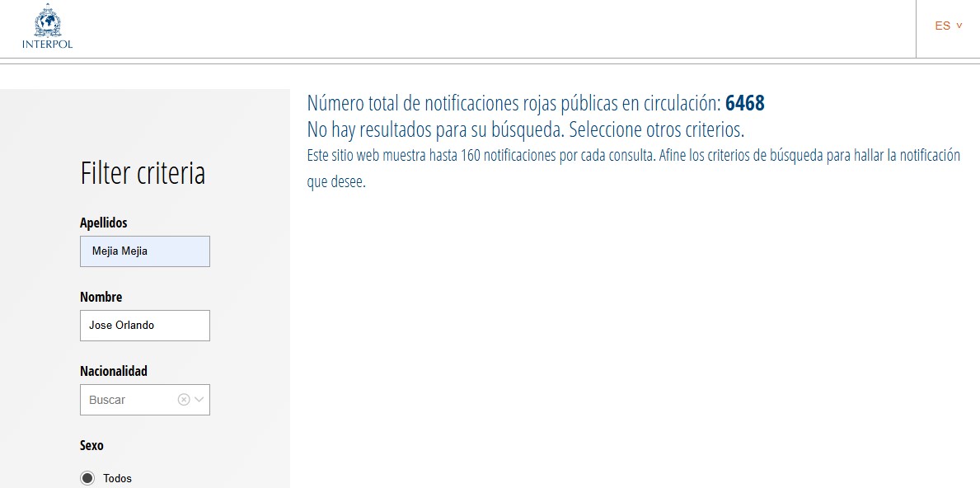Viewport: 980px width, 488px height.
Task: Click the small arrow beside ES
Action: click(x=959, y=26)
